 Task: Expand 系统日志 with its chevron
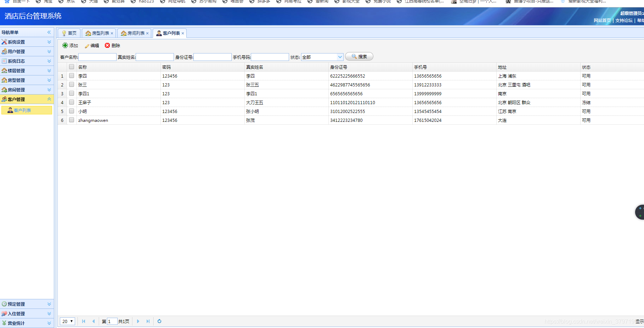click(x=49, y=61)
